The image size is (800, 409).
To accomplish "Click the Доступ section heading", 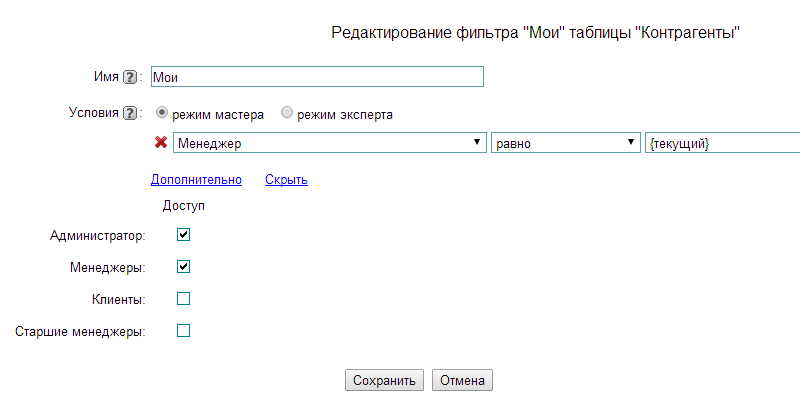I will 184,206.
